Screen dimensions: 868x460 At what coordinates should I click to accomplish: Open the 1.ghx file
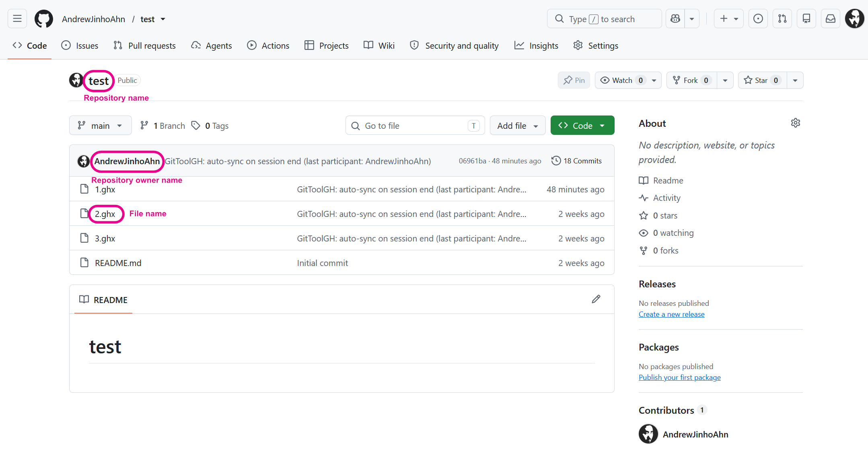(x=105, y=189)
